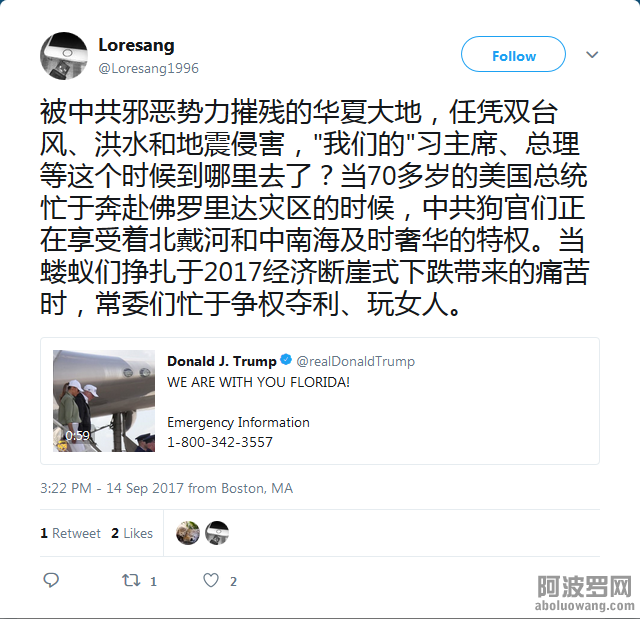Open the @Loresang1996 handle link

coord(149,68)
